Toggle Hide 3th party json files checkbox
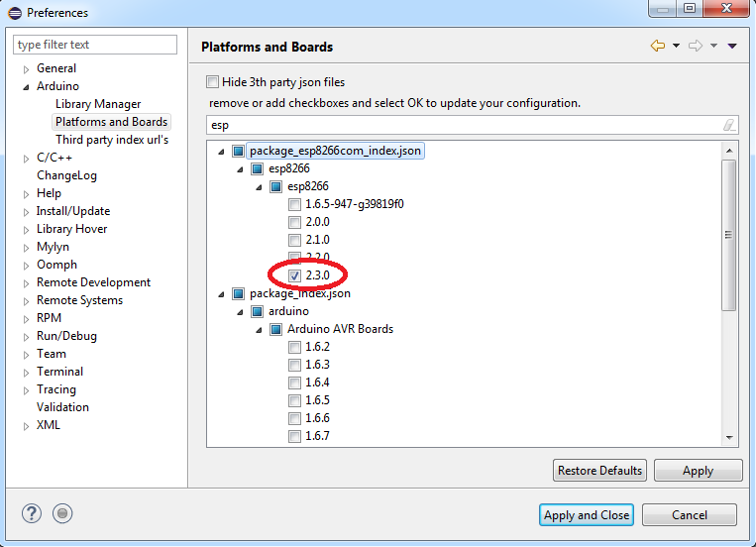Viewport: 756px width, 547px height. coord(212,82)
